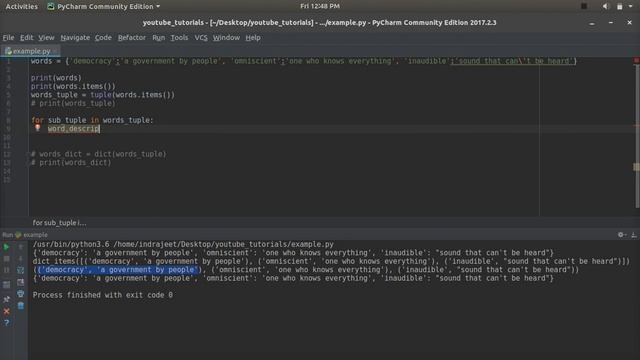Clear console output with trash icon

(x=21, y=306)
